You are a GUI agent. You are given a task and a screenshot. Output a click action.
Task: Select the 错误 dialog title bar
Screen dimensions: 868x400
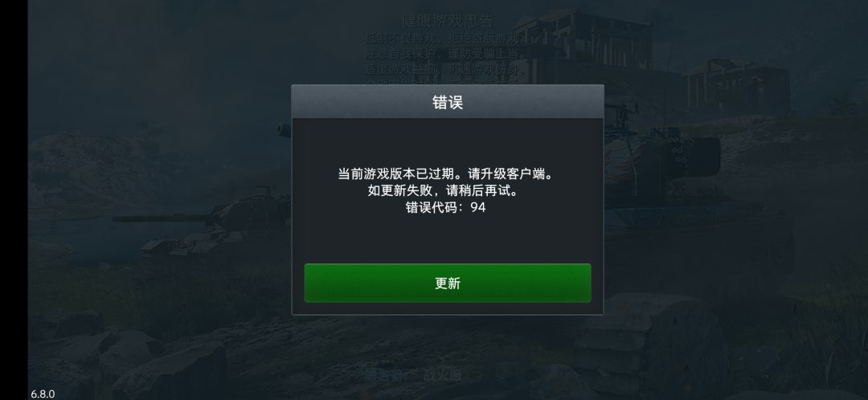(x=448, y=102)
